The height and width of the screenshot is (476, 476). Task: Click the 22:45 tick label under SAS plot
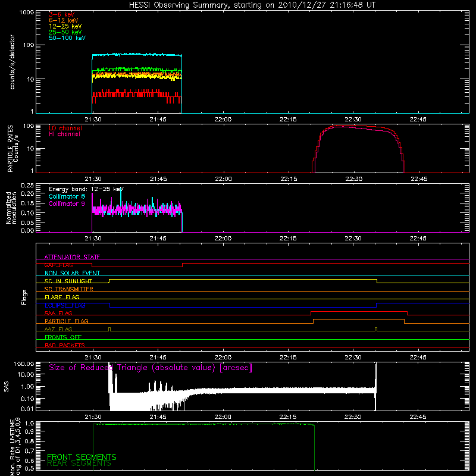(418, 417)
